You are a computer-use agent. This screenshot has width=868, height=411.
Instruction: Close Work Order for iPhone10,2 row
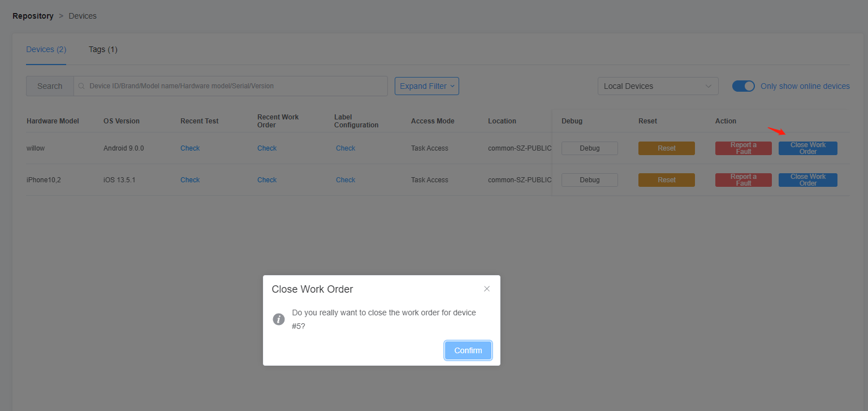pyautogui.click(x=808, y=180)
